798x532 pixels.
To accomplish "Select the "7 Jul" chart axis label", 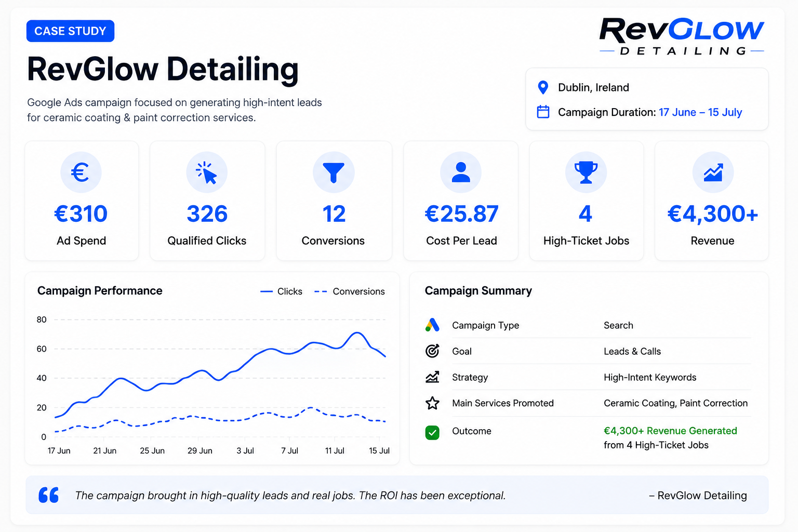I will point(290,450).
